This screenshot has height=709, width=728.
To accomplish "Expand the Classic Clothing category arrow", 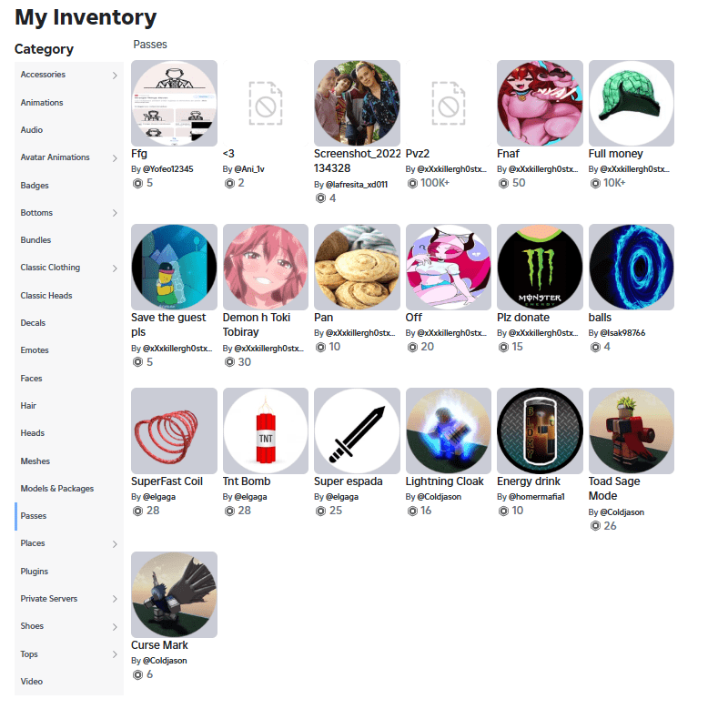I will click(x=115, y=268).
